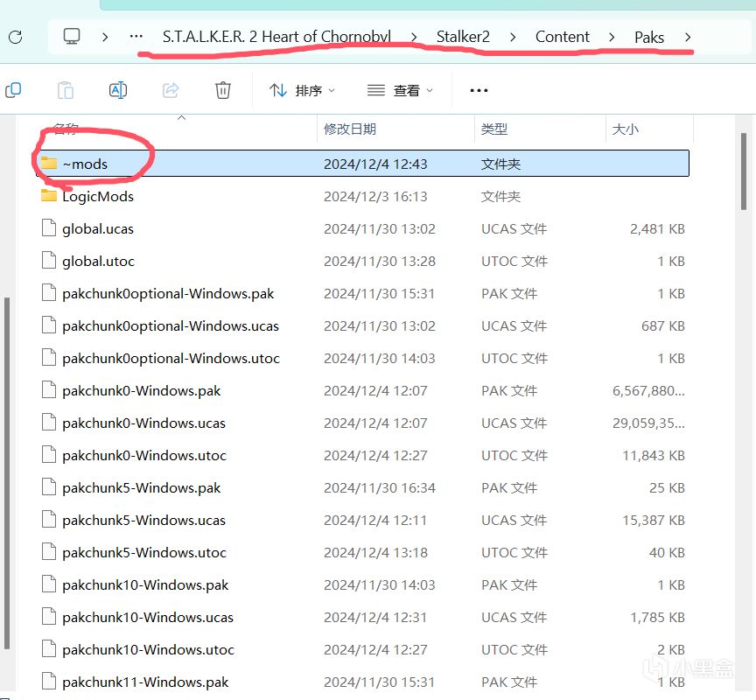Click the refresh icon beside the address bar
This screenshot has width=756, height=700.
[x=16, y=37]
